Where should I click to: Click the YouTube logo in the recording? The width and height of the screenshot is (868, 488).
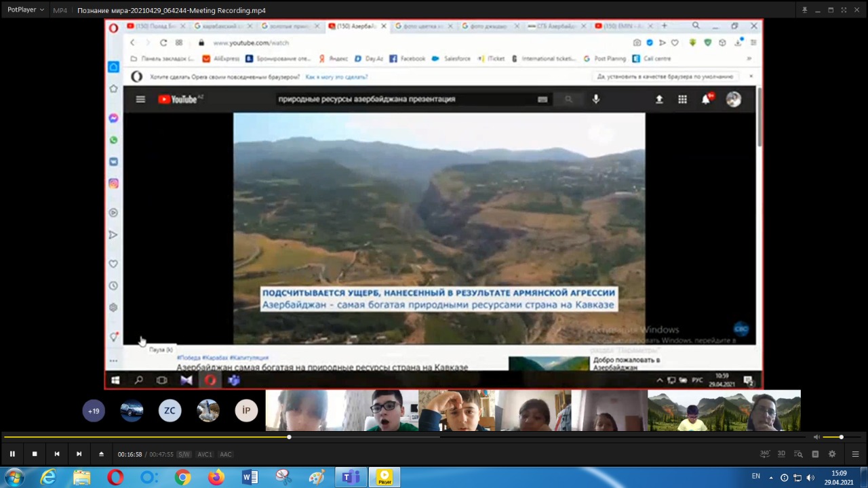coord(180,100)
